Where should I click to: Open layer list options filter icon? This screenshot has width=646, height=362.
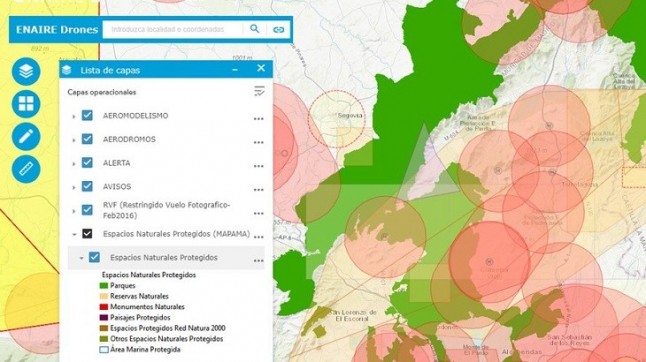click(259, 91)
